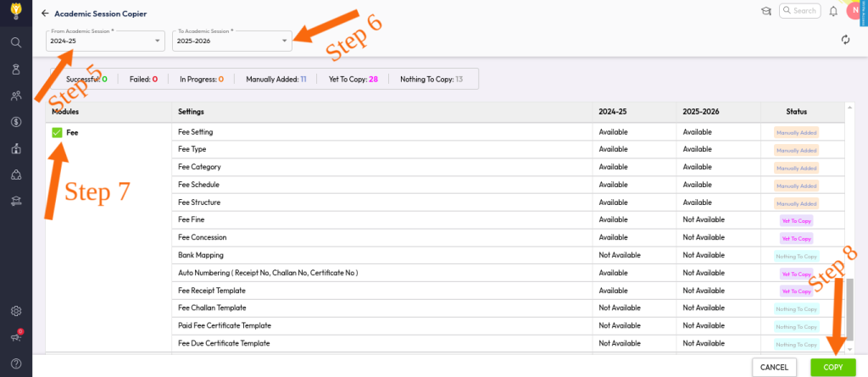Uncheck the Fee module checkbox
Image resolution: width=868 pixels, height=377 pixels.
(x=57, y=133)
